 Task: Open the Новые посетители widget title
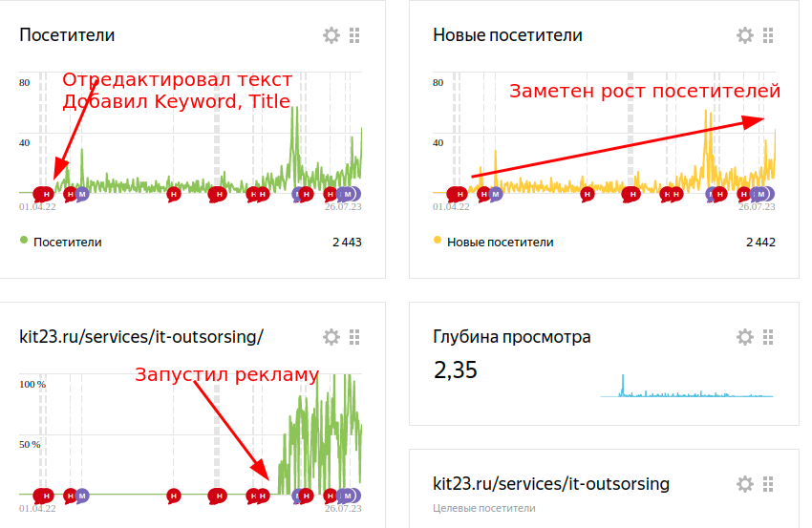[x=507, y=35]
